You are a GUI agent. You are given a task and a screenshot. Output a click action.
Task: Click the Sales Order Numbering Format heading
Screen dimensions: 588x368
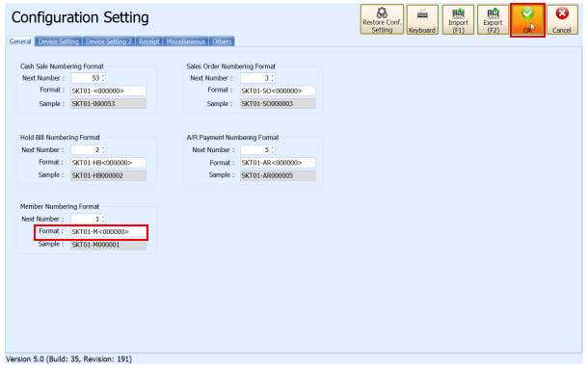coord(231,66)
